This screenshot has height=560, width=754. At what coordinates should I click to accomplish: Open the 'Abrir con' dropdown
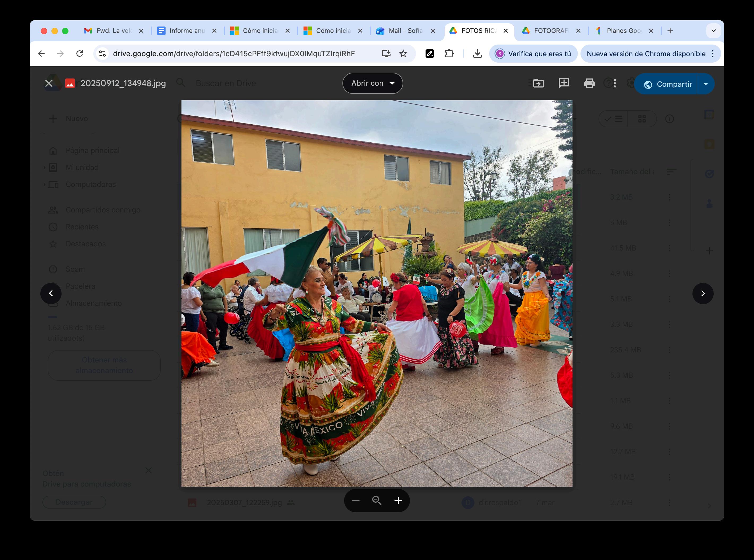372,83
